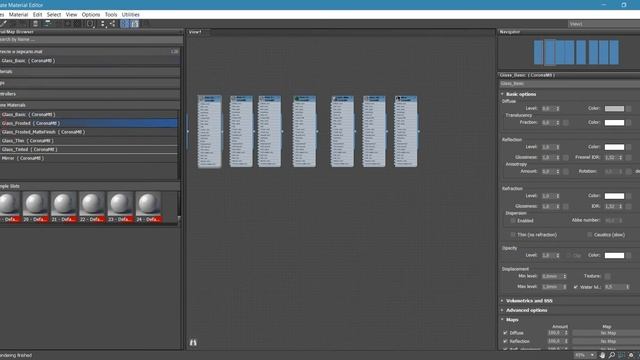Click the map button beside Refraction Glossiness
Screen dimensions: 640x360
[x=566, y=206]
